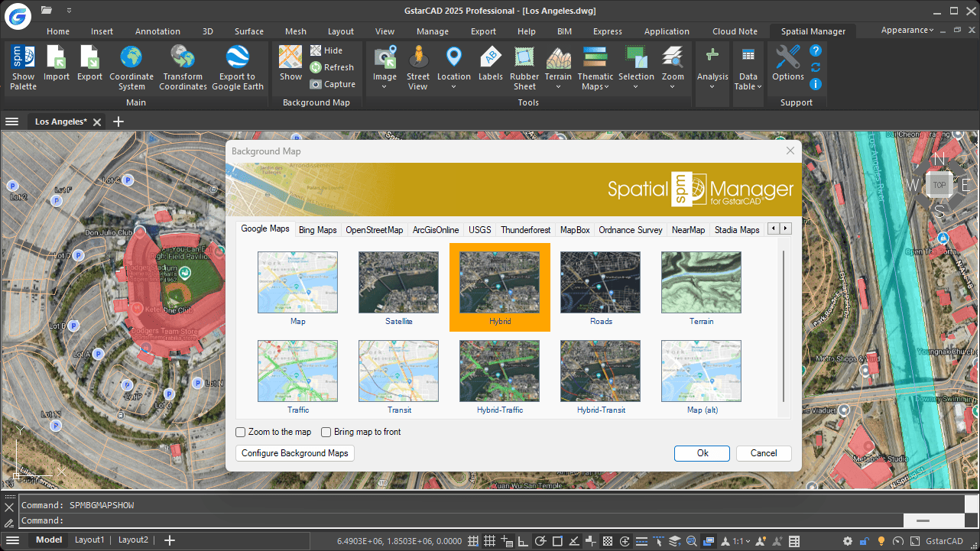The image size is (980, 551).
Task: Click the Cancel button
Action: [x=764, y=453]
